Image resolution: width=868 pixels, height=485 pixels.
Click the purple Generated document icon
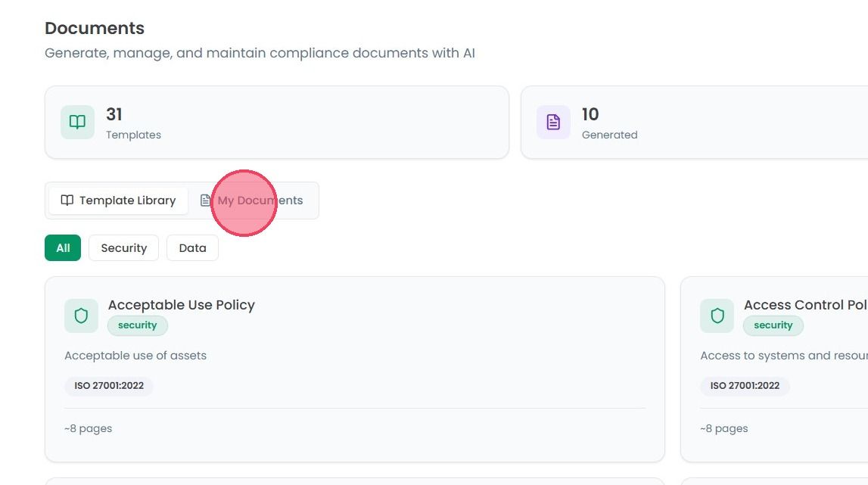click(x=553, y=122)
